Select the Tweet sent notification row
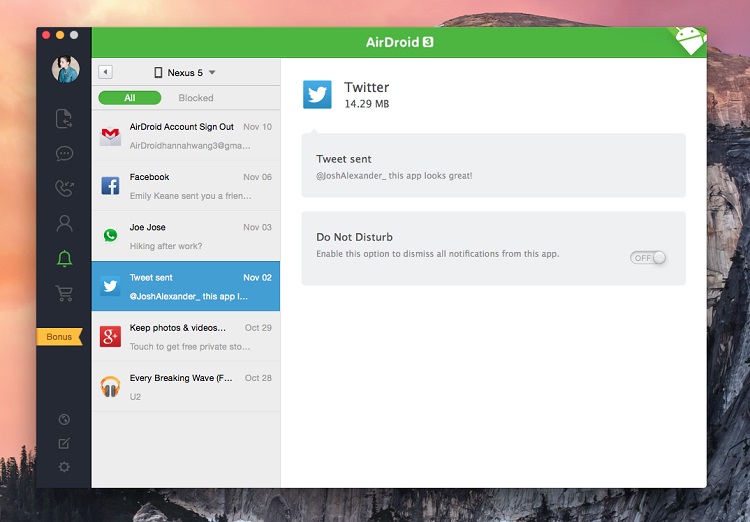The height and width of the screenshot is (522, 750). click(x=186, y=286)
